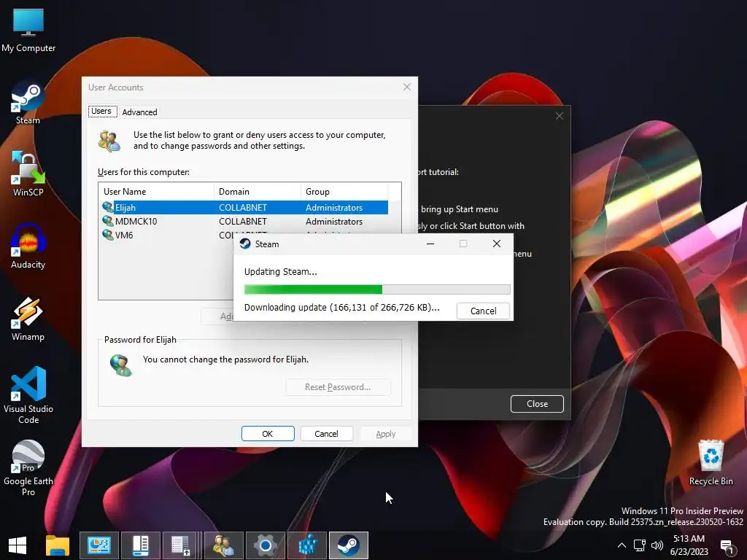The image size is (747, 560).
Task: Confirm User Accounts with OK
Action: pos(268,434)
